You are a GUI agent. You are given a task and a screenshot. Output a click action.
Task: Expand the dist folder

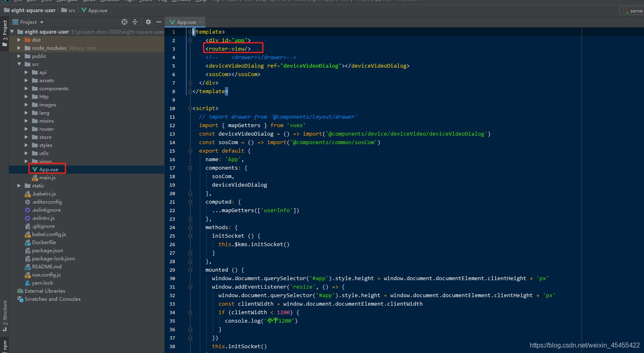click(x=19, y=40)
